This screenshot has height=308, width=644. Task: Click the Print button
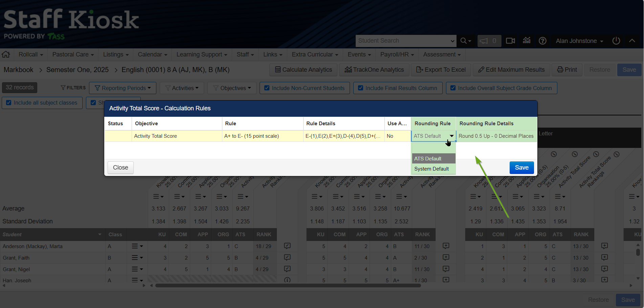coord(567,70)
